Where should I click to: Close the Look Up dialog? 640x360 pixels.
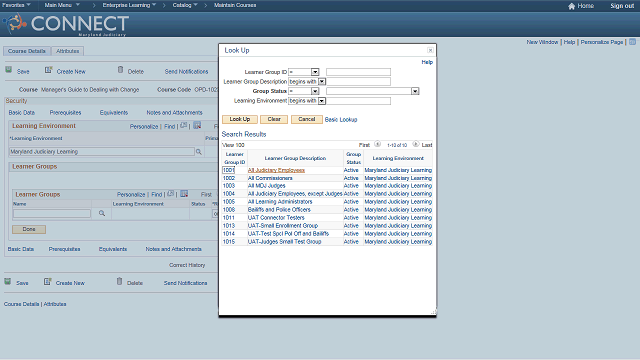coord(430,50)
